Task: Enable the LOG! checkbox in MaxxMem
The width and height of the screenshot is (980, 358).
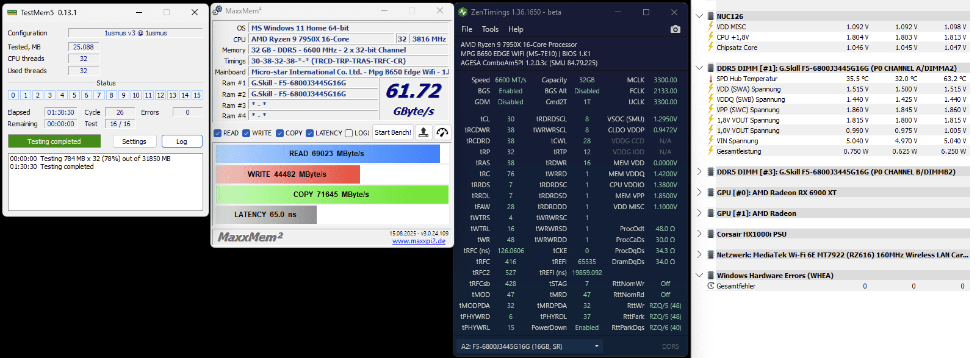Action: pos(348,133)
